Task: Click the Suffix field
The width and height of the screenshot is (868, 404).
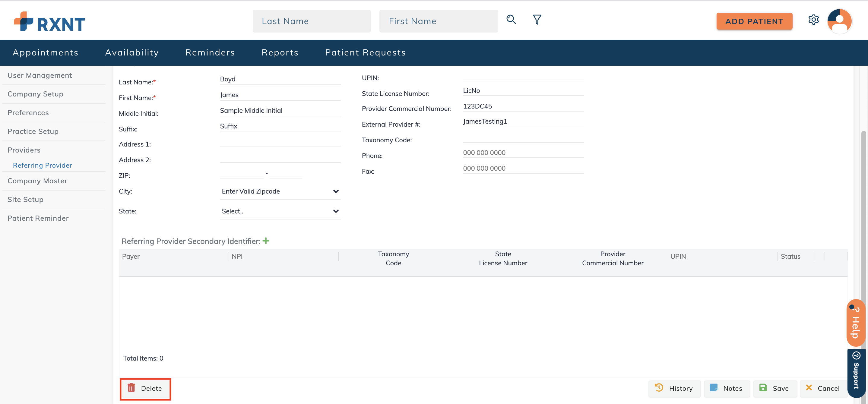Action: 280,126
